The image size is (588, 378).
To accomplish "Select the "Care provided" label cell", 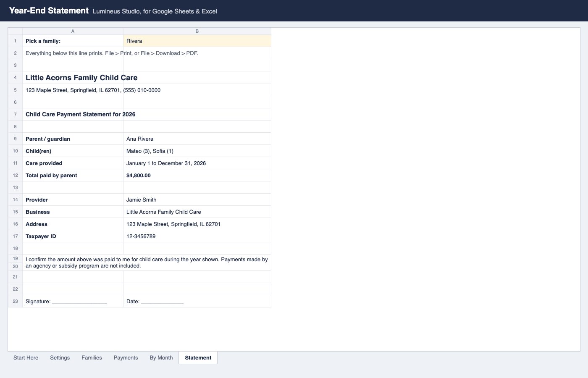I will click(73, 163).
